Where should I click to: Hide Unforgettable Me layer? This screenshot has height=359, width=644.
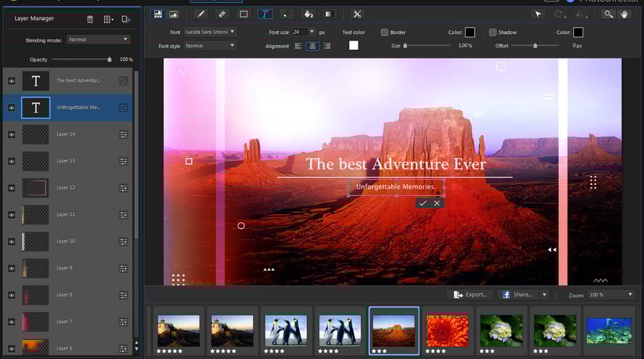(12, 108)
